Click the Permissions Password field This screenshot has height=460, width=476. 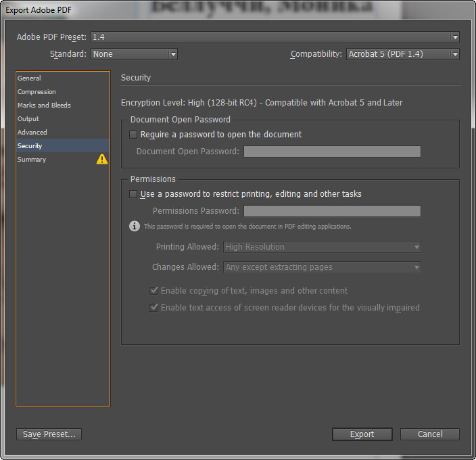332,211
